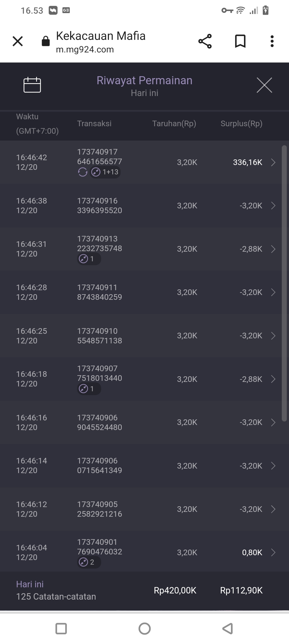The image size is (289, 644).
Task: Tap the free spin badge on 16:46:31 entry
Action: point(89,259)
